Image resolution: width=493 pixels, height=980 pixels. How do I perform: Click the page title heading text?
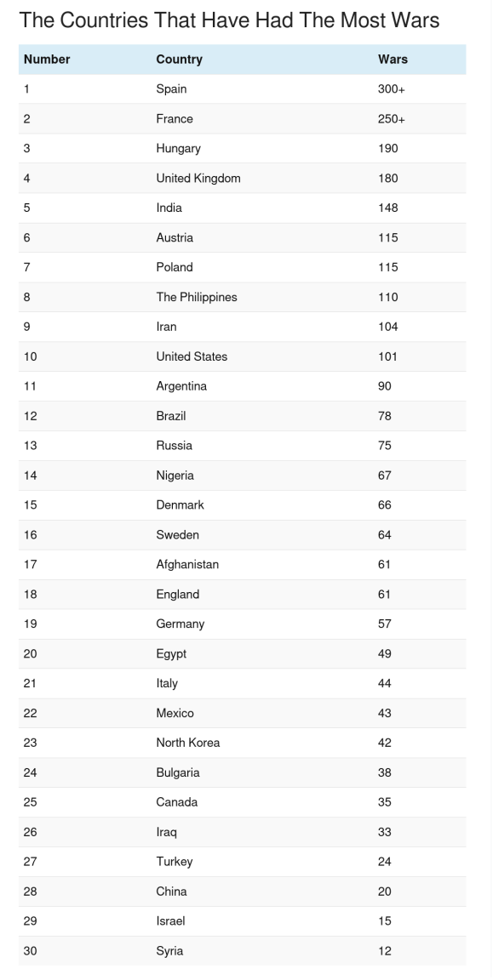(x=229, y=20)
